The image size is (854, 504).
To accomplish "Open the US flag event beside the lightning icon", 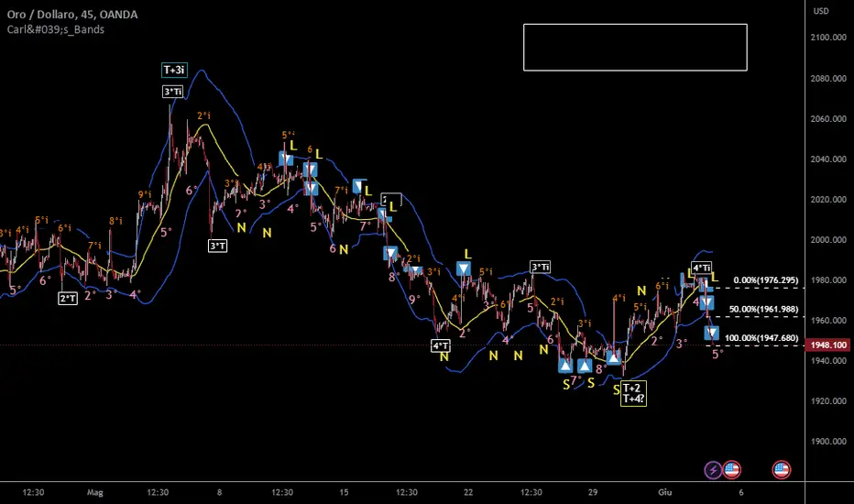I will (x=731, y=470).
